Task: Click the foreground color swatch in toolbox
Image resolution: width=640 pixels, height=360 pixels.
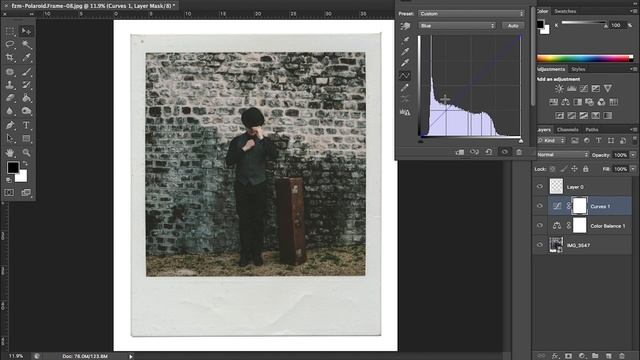Action: coord(13,167)
